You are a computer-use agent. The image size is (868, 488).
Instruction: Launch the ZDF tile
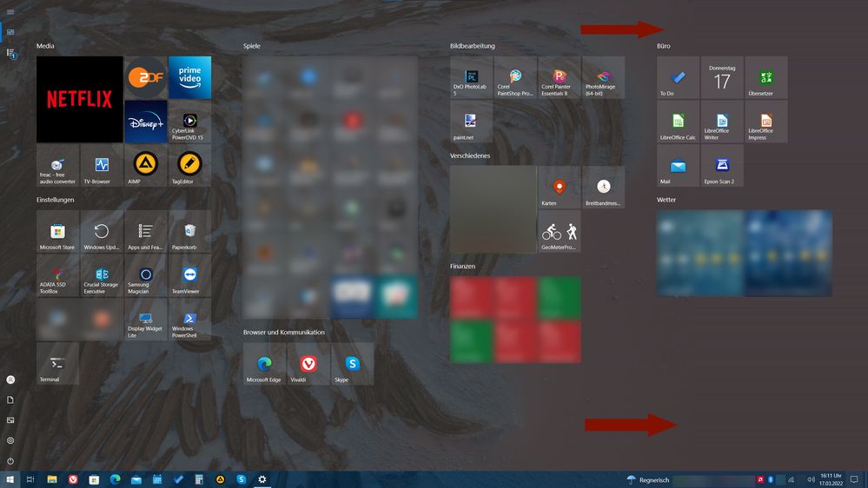pyautogui.click(x=146, y=77)
